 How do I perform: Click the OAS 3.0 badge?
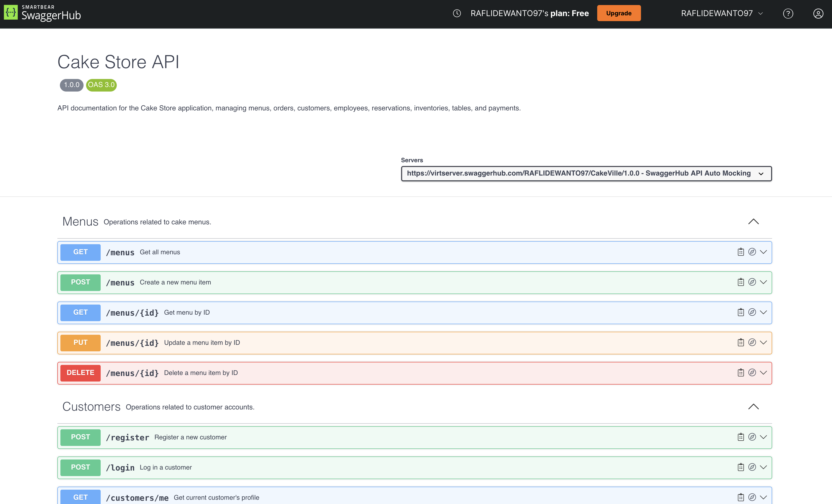click(x=101, y=85)
